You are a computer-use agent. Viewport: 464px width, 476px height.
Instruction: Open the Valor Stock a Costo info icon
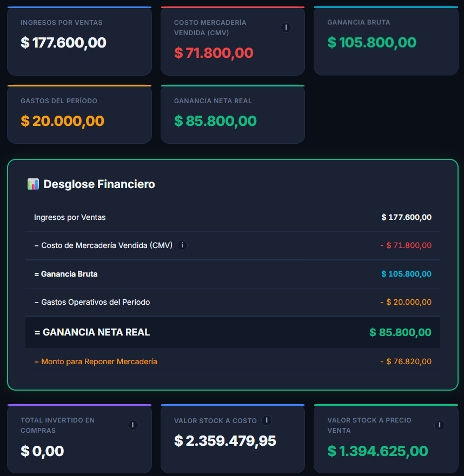point(266,420)
